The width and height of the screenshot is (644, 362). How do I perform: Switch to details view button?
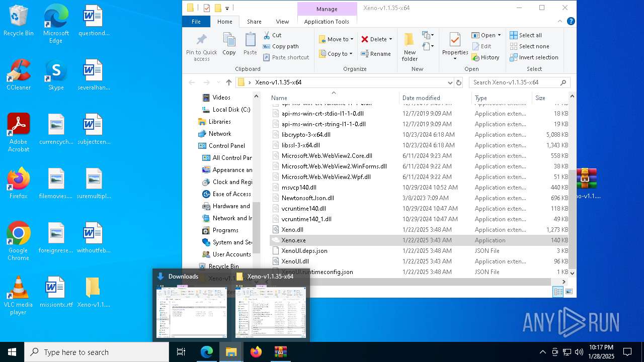pyautogui.click(x=558, y=292)
